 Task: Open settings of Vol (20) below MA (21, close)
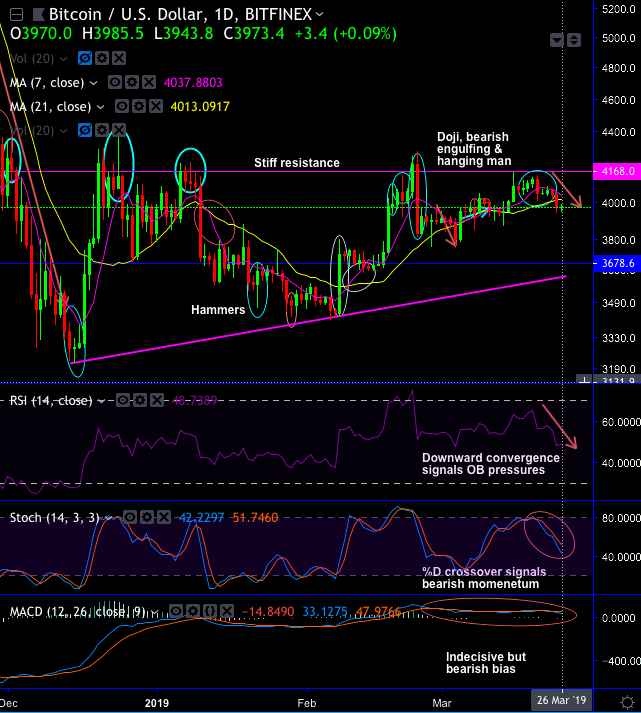point(102,131)
